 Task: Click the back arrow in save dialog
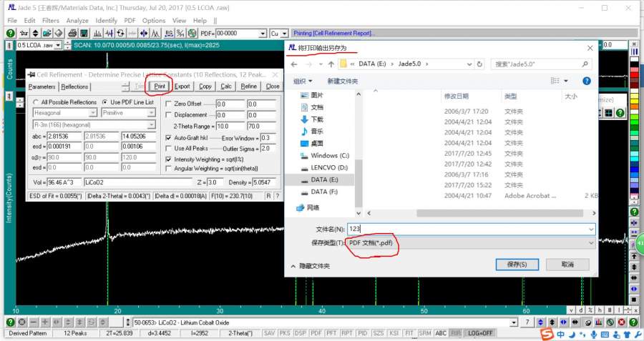[x=293, y=64]
